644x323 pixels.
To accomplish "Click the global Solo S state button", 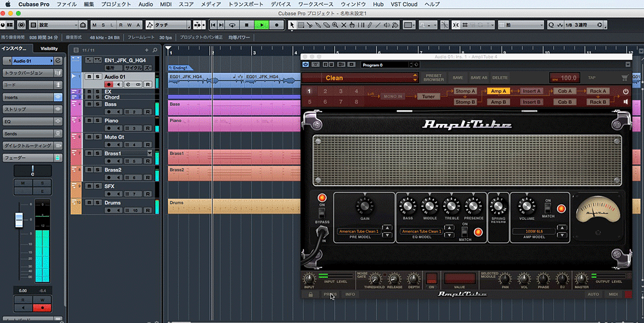I will pyautogui.click(x=103, y=25).
